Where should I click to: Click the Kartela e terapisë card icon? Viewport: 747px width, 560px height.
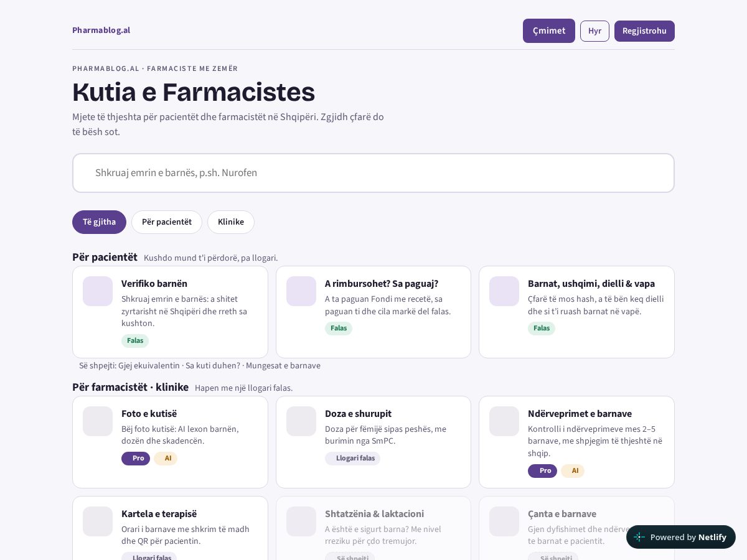98,521
